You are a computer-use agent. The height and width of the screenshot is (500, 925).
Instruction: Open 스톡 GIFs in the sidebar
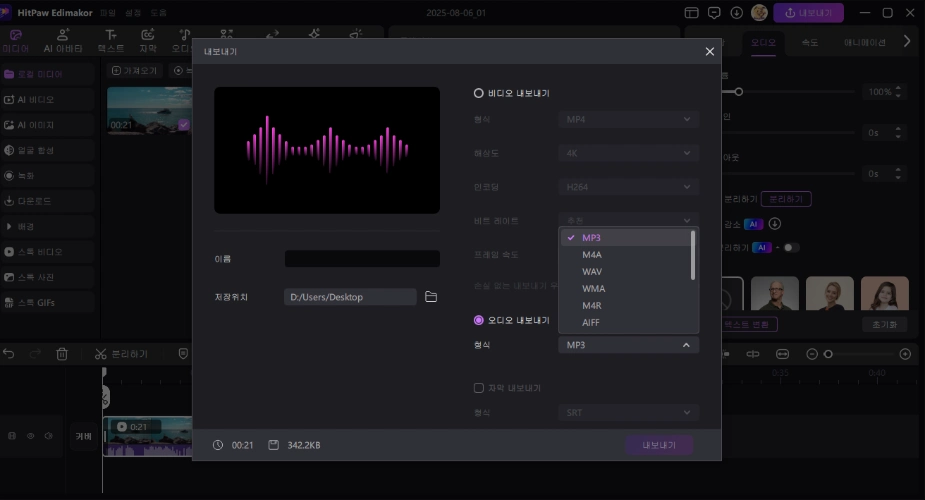tap(47, 302)
